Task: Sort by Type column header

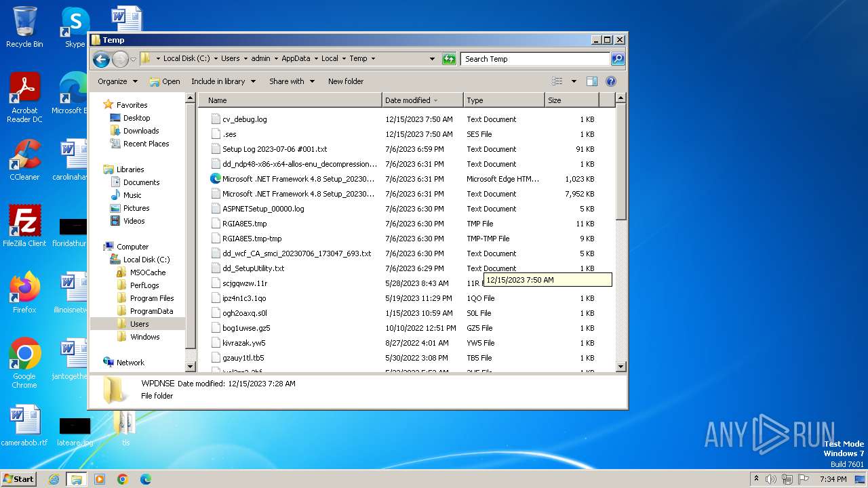Action: (x=505, y=100)
